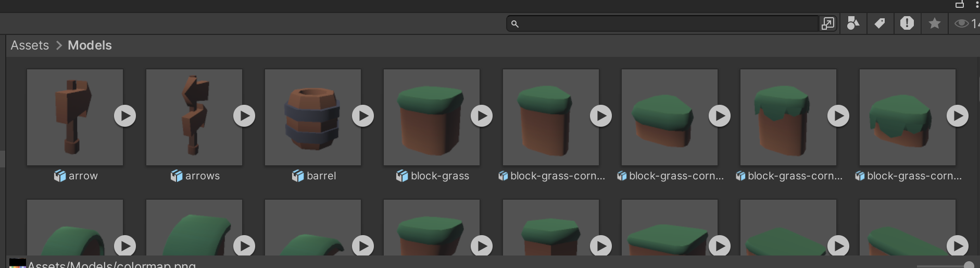Expand the barrel model's sub-assets
The image size is (980, 268).
pos(363,116)
